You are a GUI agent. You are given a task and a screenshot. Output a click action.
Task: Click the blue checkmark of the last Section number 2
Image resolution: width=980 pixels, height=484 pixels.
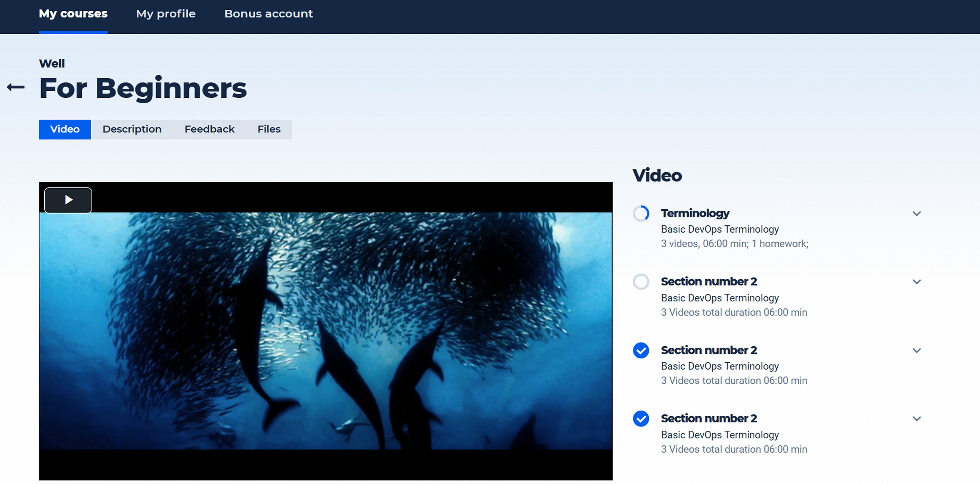pos(641,419)
